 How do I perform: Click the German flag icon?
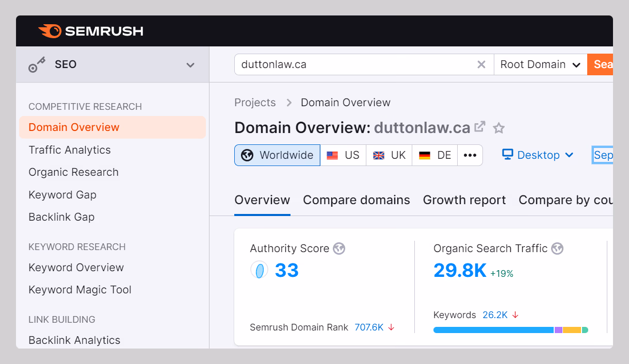click(425, 155)
